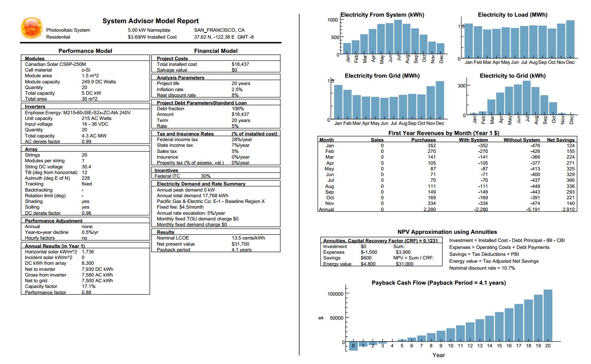Click the Inverters section header
591x364 pixels.
pyautogui.click(x=35, y=107)
